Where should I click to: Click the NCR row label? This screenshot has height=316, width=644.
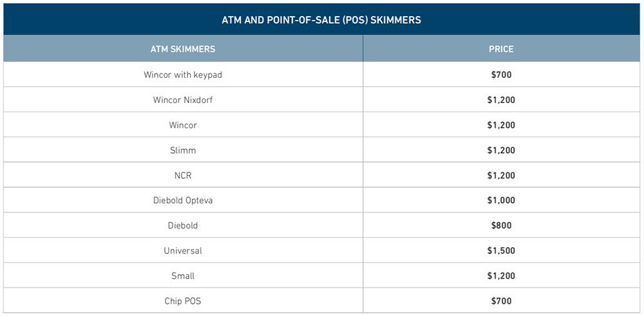click(x=183, y=175)
